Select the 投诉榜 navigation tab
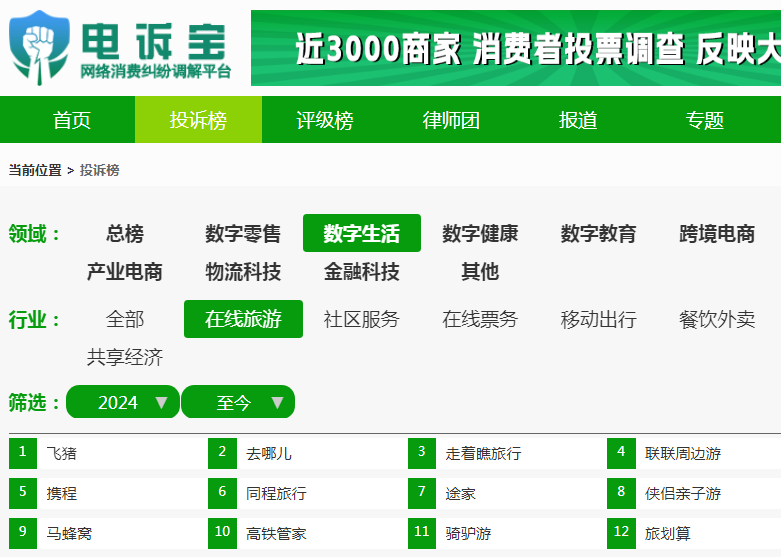The height and width of the screenshot is (557, 781). 198,120
